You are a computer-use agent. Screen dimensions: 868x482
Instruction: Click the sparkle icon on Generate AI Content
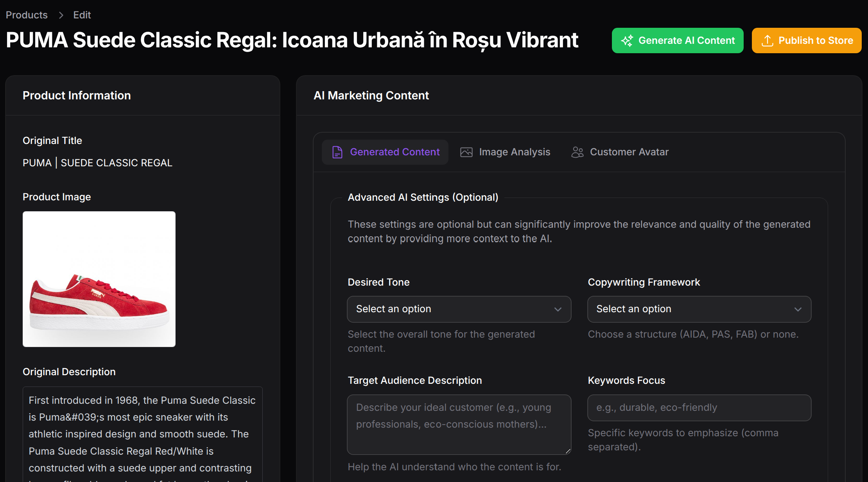(x=627, y=41)
